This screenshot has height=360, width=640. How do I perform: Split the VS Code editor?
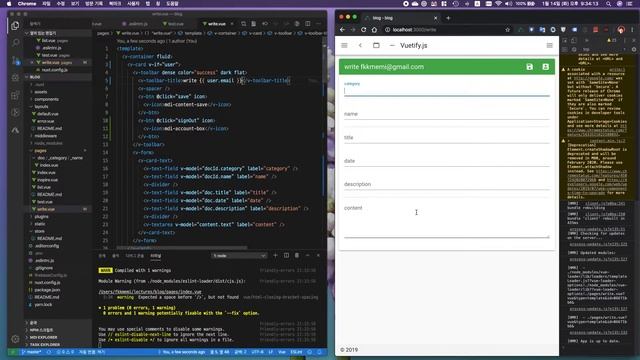308,24
